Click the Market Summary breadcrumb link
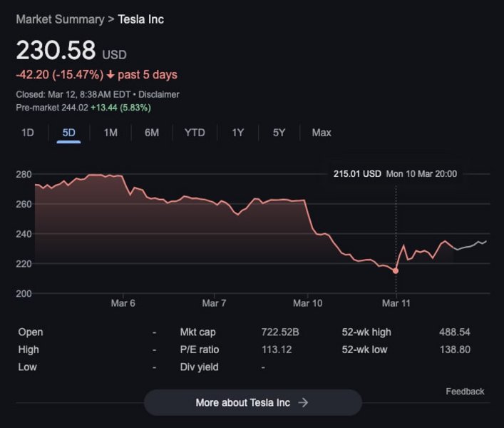The image size is (504, 428). point(60,19)
